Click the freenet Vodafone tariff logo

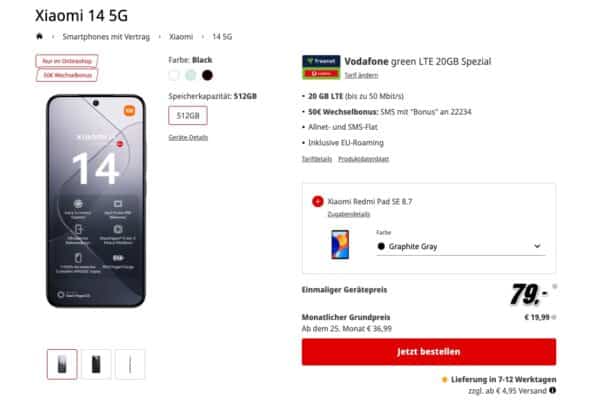(321, 67)
